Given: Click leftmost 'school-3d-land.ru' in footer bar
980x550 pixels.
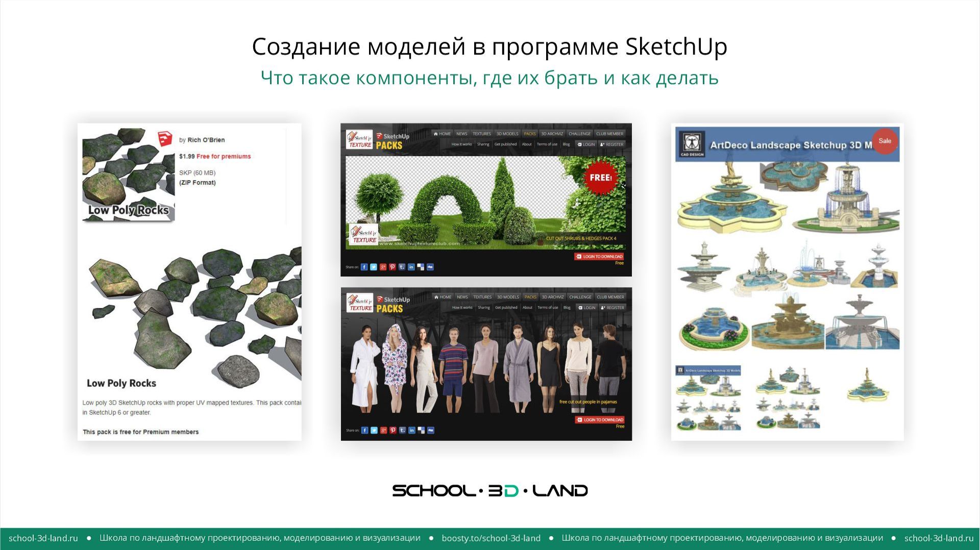Looking at the screenshot, I should coord(43,538).
